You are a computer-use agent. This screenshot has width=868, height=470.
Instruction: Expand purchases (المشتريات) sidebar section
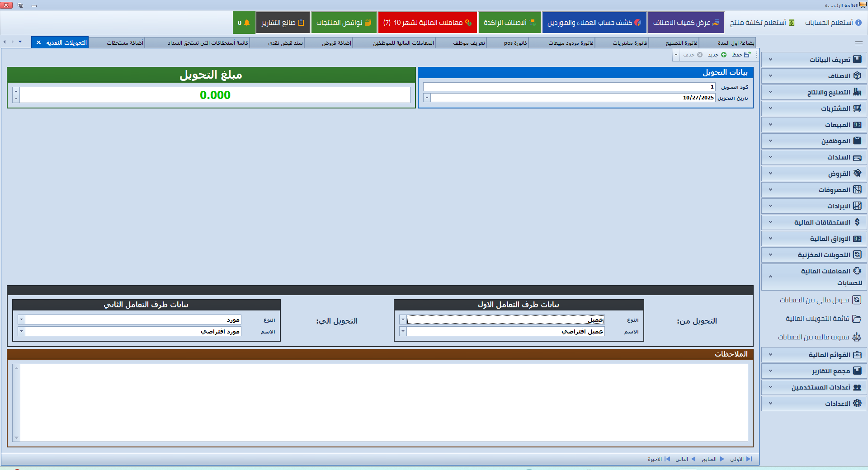point(814,108)
